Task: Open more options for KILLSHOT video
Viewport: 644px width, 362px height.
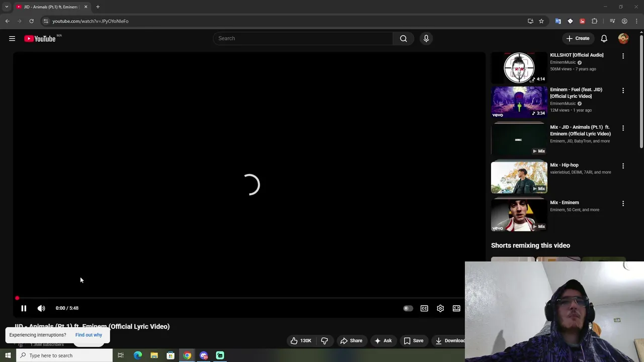Action: [x=623, y=56]
